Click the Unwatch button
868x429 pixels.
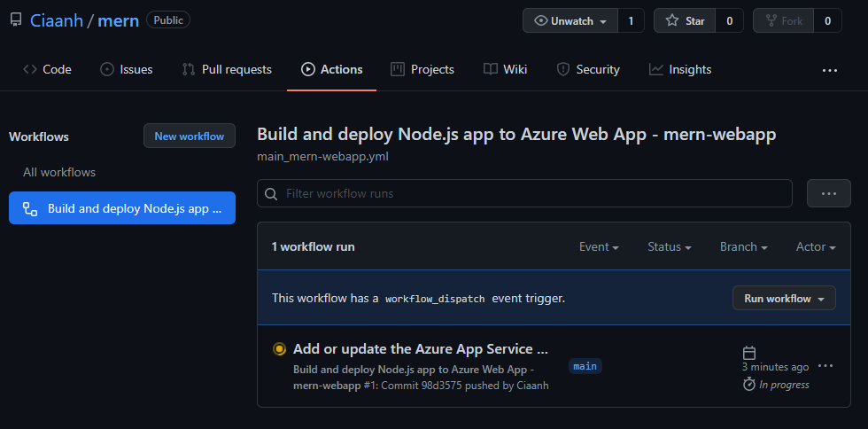(570, 21)
